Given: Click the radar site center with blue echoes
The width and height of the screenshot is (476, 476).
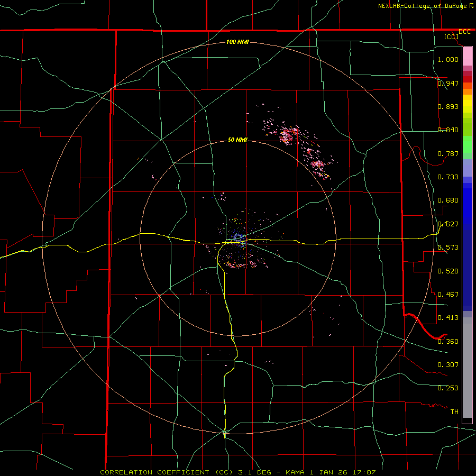Looking at the screenshot, I should click(x=239, y=237).
